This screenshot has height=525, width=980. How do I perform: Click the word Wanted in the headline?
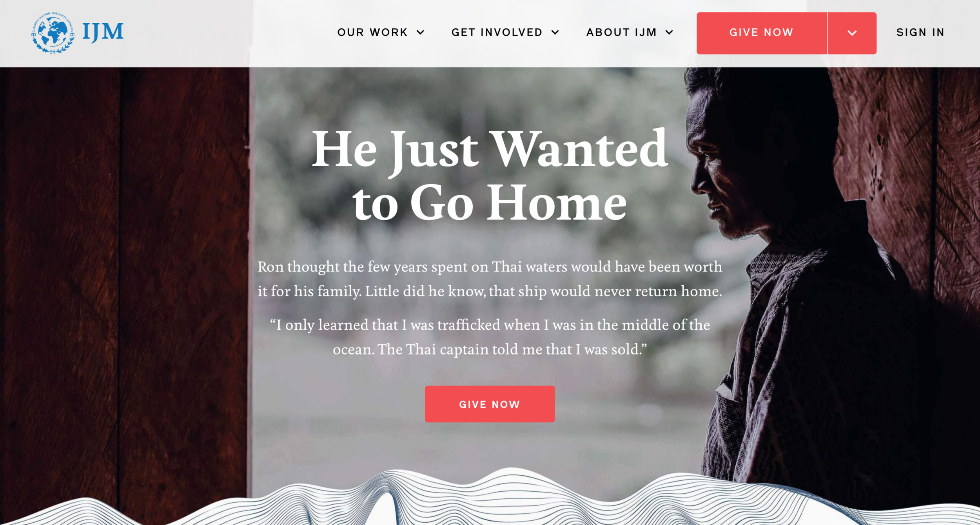tap(579, 149)
